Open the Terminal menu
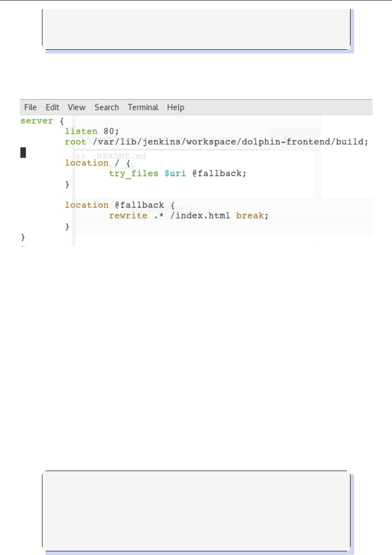 coord(143,107)
